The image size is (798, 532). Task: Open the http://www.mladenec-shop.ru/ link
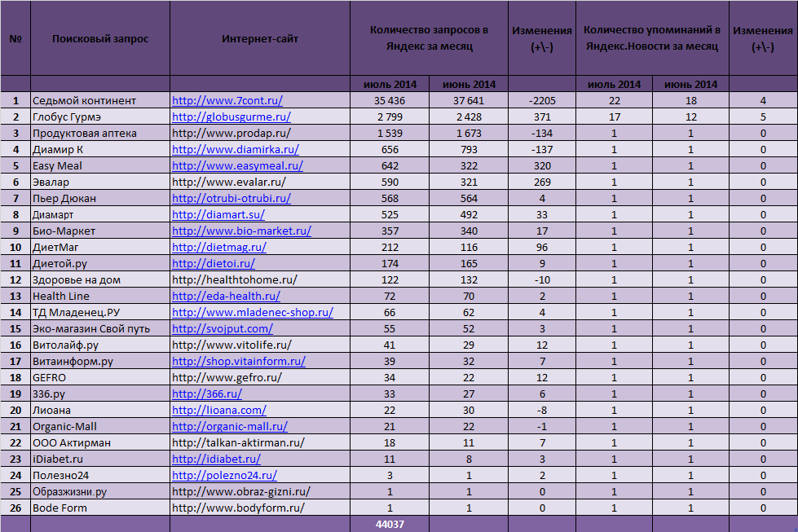tap(253, 312)
